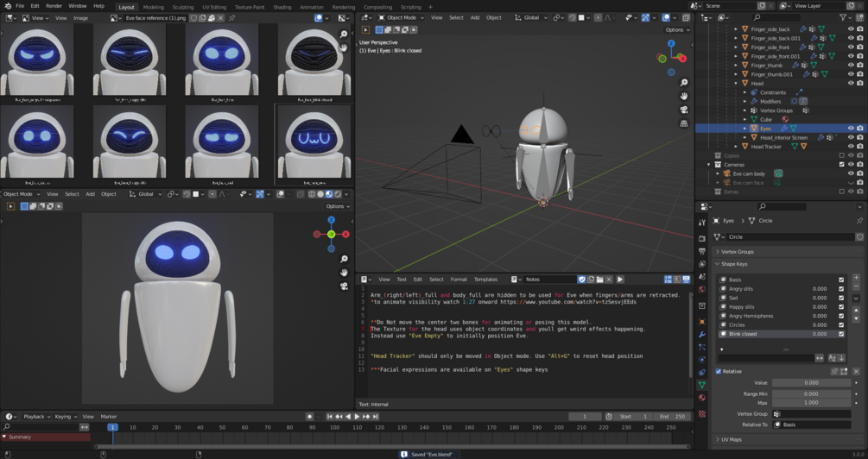The height and width of the screenshot is (459, 868).
Task: Switch to the Sculpting workspace tab
Action: 183,7
